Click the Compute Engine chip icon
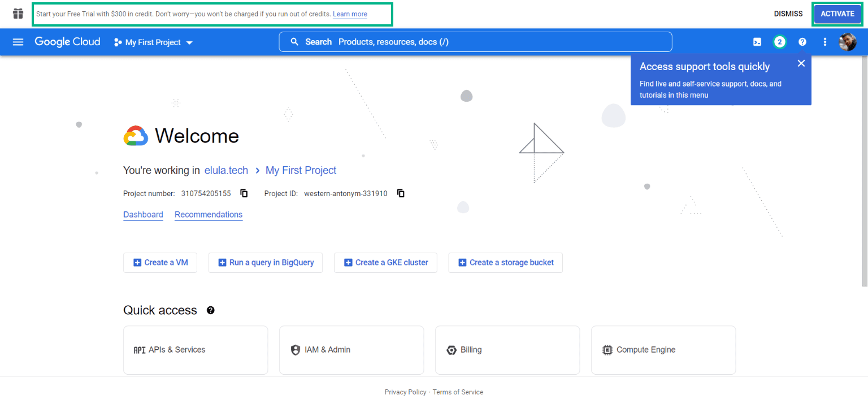The width and height of the screenshot is (868, 408). pyautogui.click(x=607, y=350)
